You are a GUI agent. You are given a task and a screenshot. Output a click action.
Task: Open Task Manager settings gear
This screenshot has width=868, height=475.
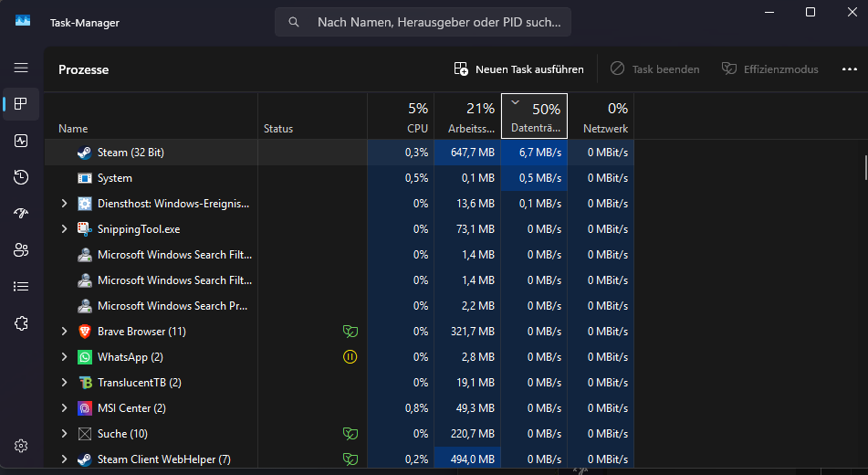point(21,446)
